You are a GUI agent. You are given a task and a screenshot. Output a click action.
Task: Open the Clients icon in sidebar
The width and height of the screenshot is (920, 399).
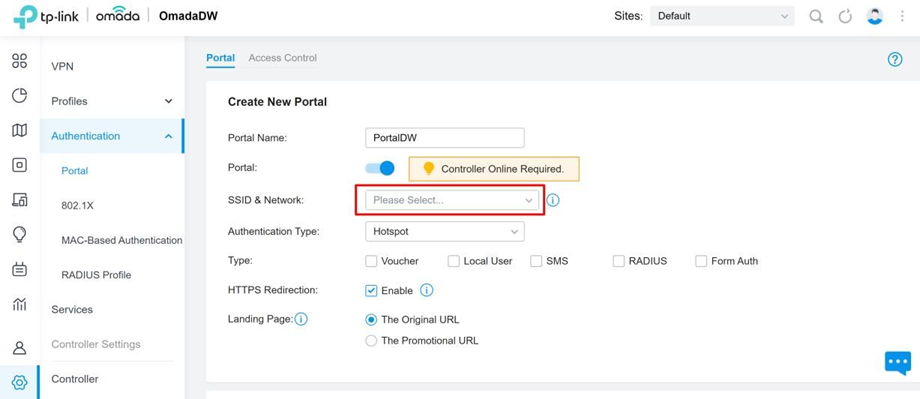point(19,200)
